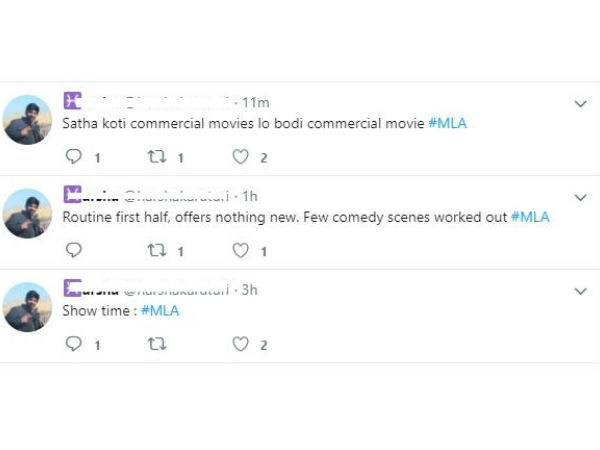Reply to the 'Routine first half' tweet
The width and height of the screenshot is (600, 450).
(73, 251)
